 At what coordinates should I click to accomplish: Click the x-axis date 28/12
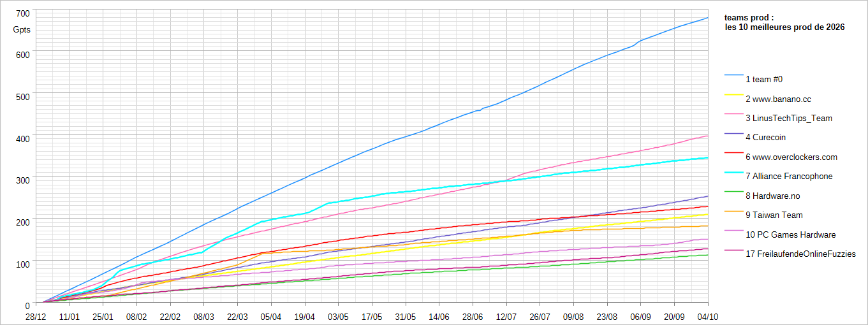coord(36,316)
